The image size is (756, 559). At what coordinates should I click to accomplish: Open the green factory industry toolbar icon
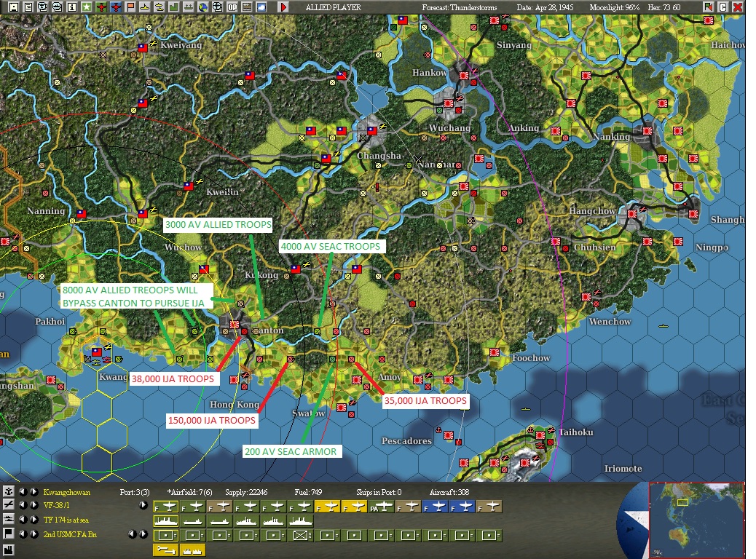point(174,7)
